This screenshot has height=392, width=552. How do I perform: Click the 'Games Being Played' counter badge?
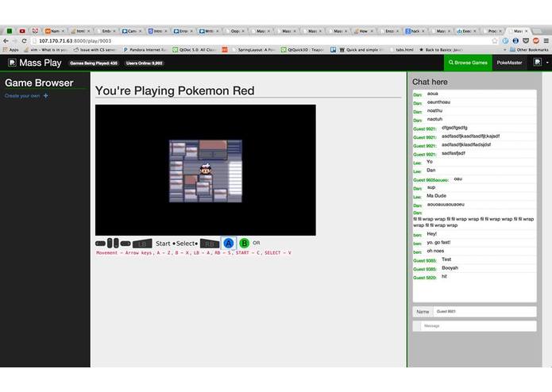coord(94,63)
